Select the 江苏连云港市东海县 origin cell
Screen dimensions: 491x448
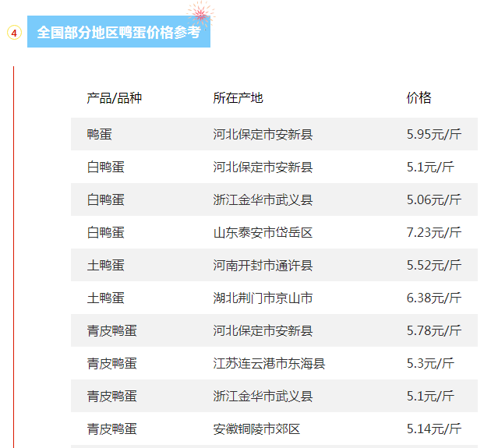tap(269, 364)
